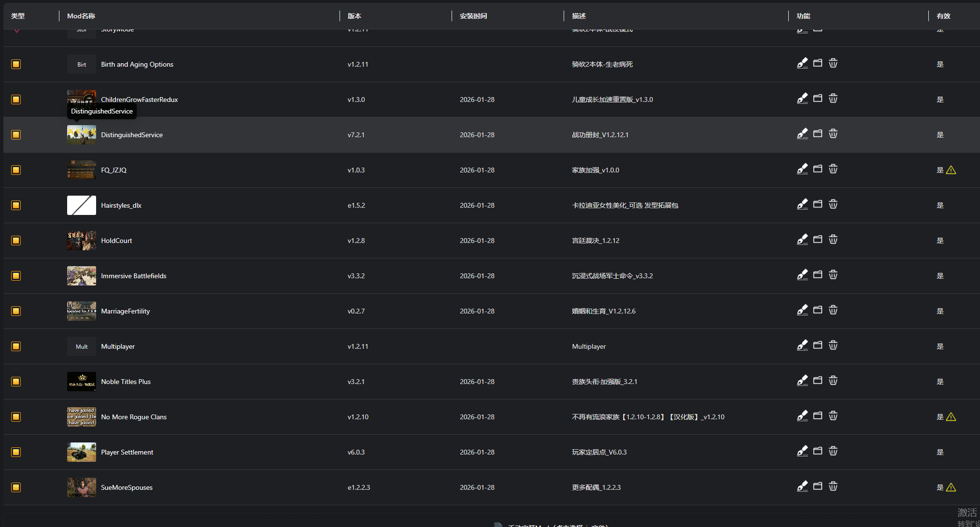
Task: Open the ChildrenGrowFasterRedux mod folder
Action: click(x=818, y=99)
